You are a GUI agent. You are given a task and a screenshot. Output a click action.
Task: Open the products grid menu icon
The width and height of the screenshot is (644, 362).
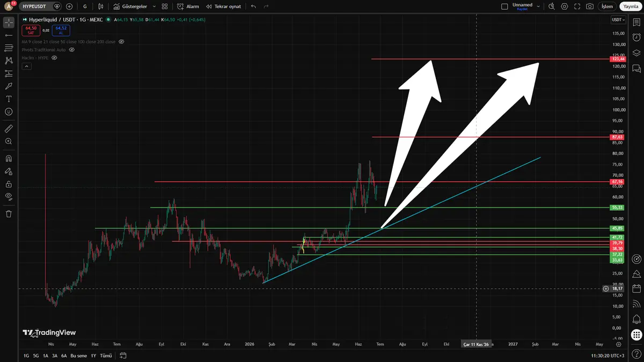(x=636, y=335)
